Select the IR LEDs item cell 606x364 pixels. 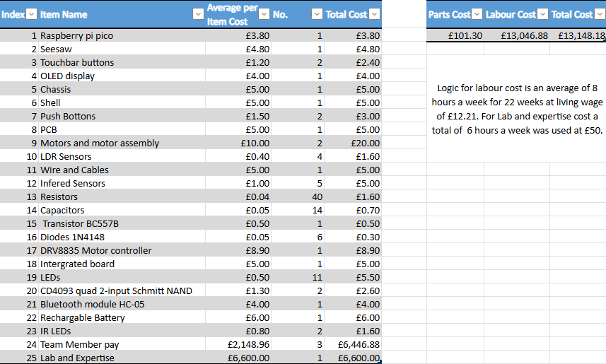[122, 331]
